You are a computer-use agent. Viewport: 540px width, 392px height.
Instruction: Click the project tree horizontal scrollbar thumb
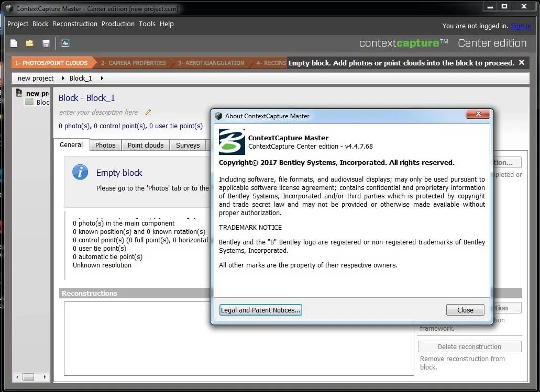pos(28,377)
